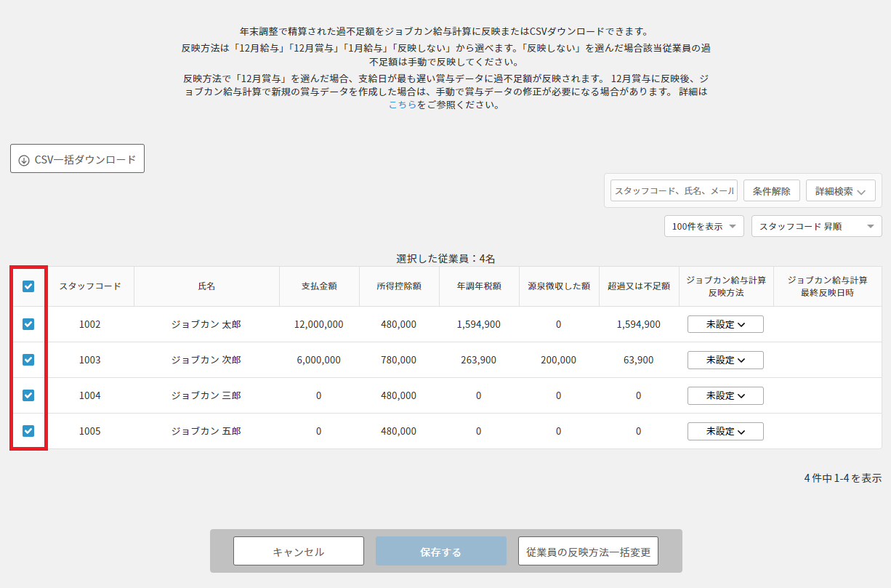Click the 263,900 annual tax cell

(x=479, y=360)
